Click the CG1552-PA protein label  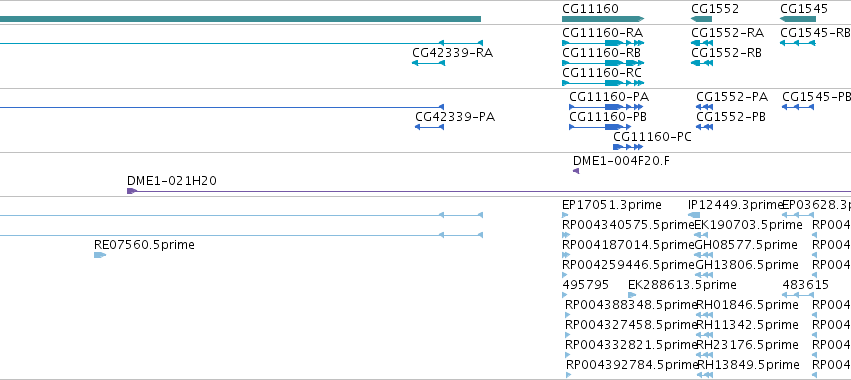point(732,97)
